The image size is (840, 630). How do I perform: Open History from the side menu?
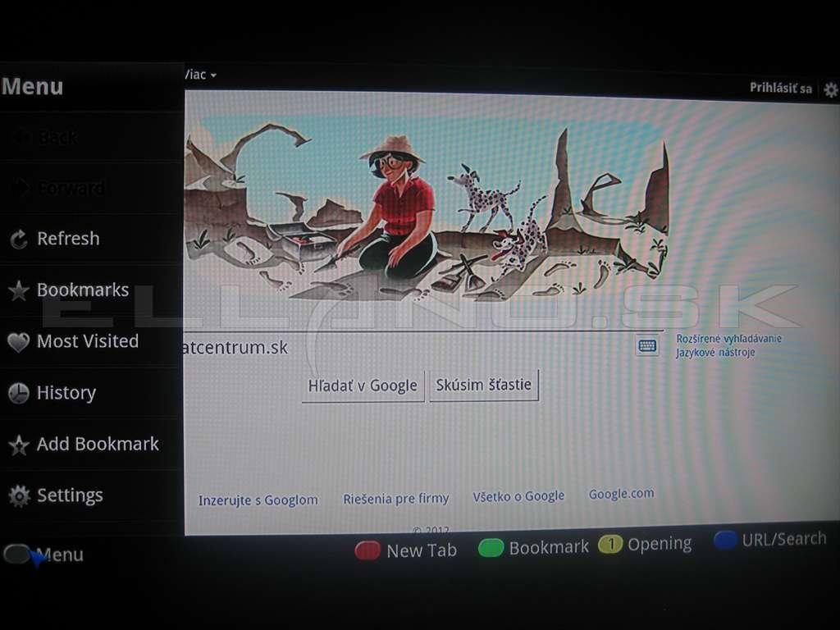click(x=91, y=393)
